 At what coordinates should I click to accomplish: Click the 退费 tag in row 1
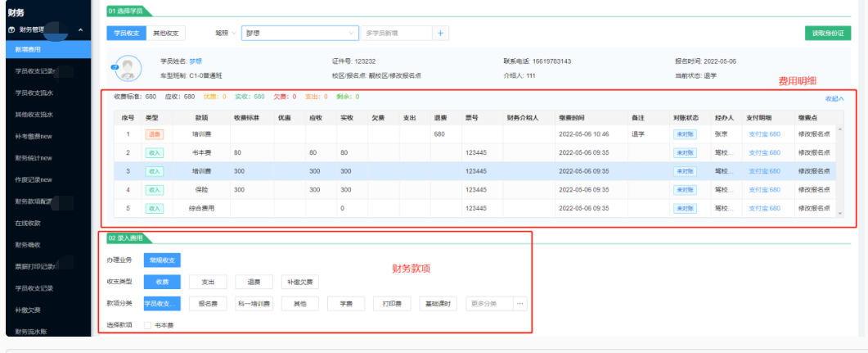(x=154, y=133)
